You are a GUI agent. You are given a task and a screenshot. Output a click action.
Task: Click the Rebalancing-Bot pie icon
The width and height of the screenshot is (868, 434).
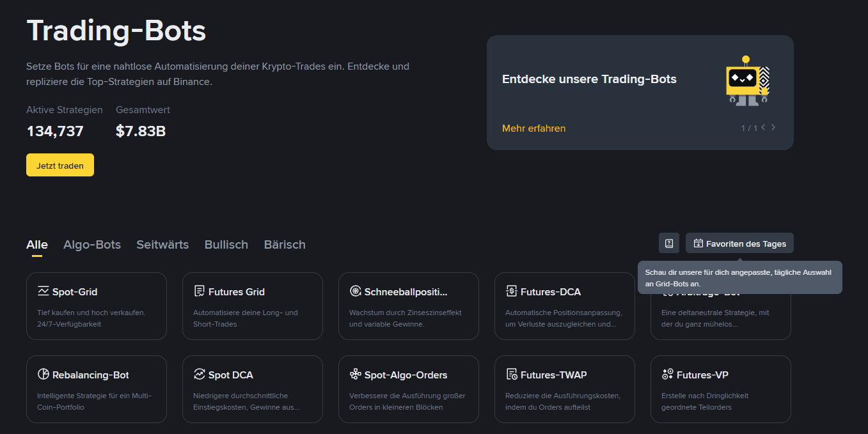click(x=43, y=375)
